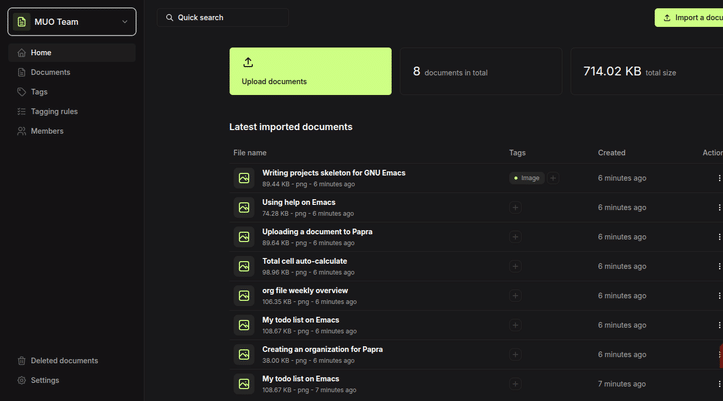723x401 pixels.
Task: Go to Home in sidebar
Action: 72,53
